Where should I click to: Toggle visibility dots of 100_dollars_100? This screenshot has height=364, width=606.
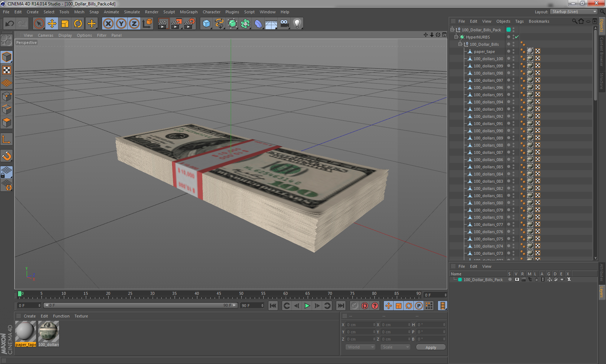click(513, 59)
